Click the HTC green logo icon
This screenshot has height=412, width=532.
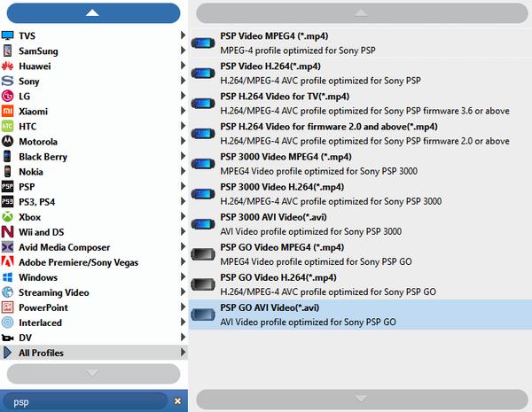[x=7, y=126]
